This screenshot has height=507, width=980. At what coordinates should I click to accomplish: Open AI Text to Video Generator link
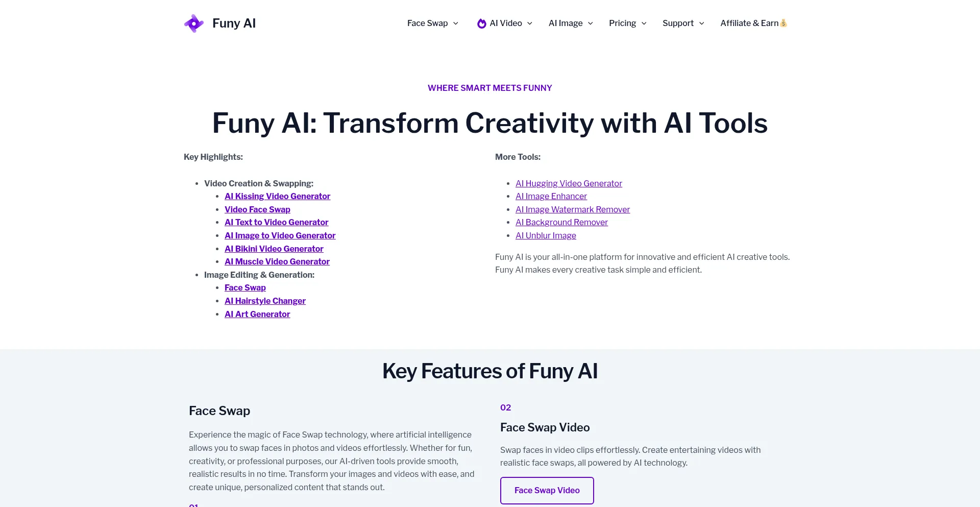point(276,222)
